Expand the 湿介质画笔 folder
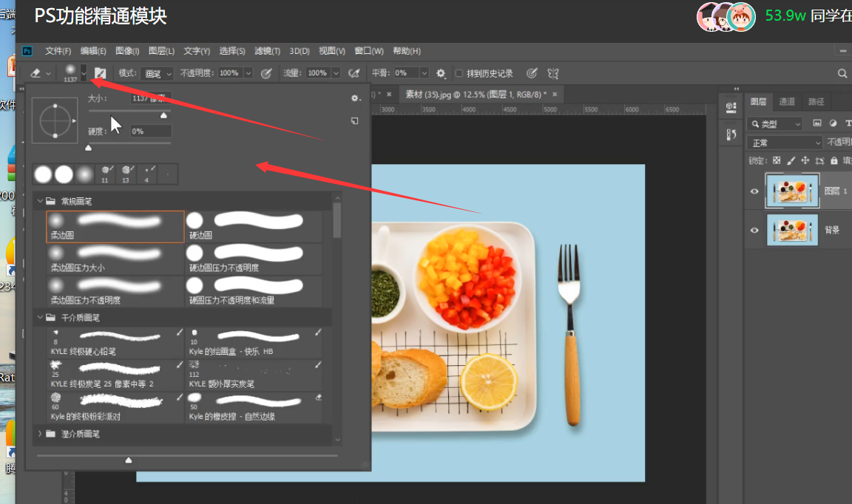852x504 pixels. point(40,433)
